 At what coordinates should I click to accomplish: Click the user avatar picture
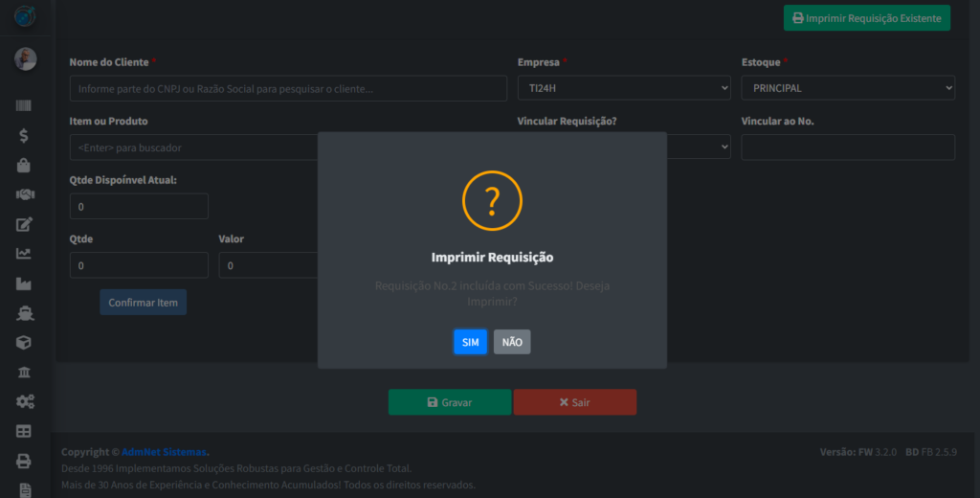26,59
